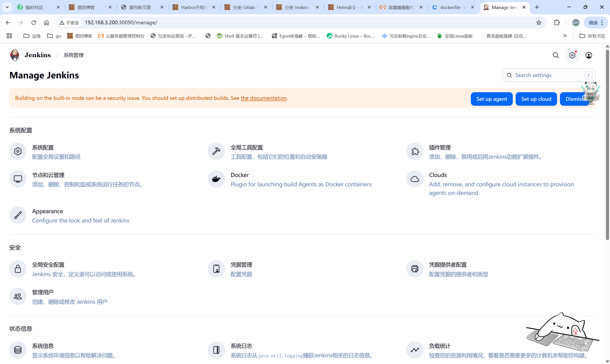
Task: Open the 管理用户 people icon
Action: pyautogui.click(x=18, y=296)
